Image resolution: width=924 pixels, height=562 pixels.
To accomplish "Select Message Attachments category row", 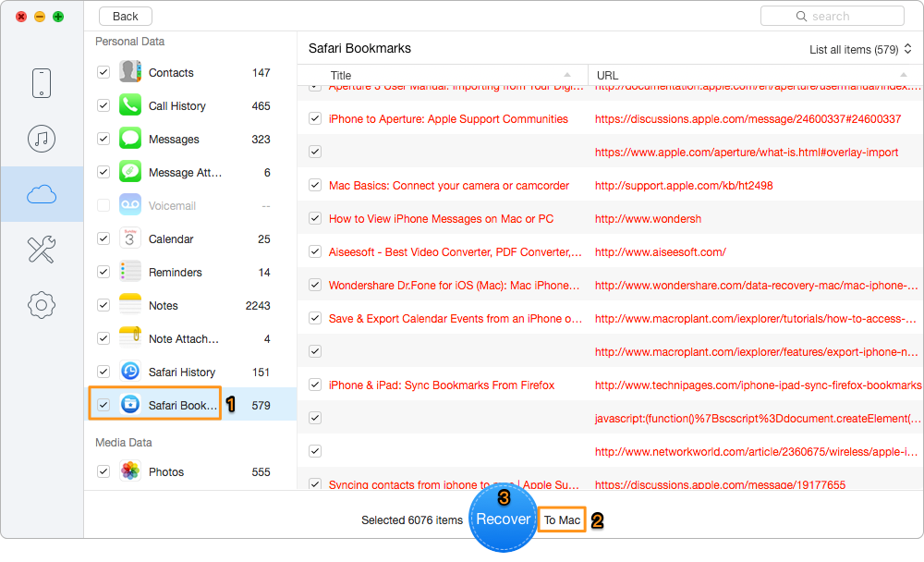I will click(x=189, y=172).
